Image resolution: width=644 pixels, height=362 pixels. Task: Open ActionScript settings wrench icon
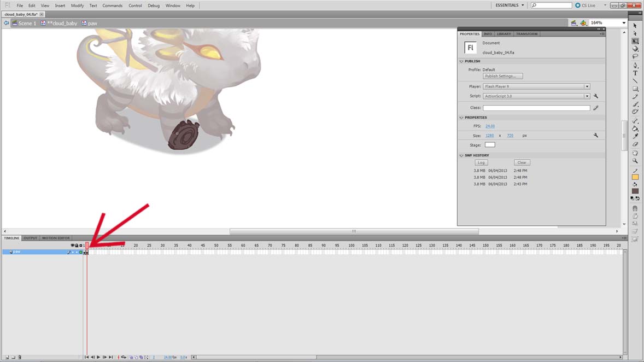tap(596, 96)
